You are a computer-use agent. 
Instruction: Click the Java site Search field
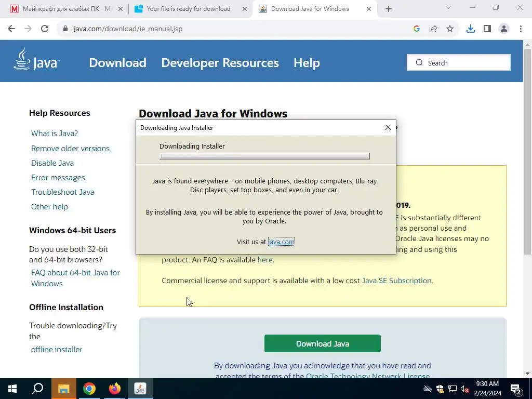tap(458, 63)
